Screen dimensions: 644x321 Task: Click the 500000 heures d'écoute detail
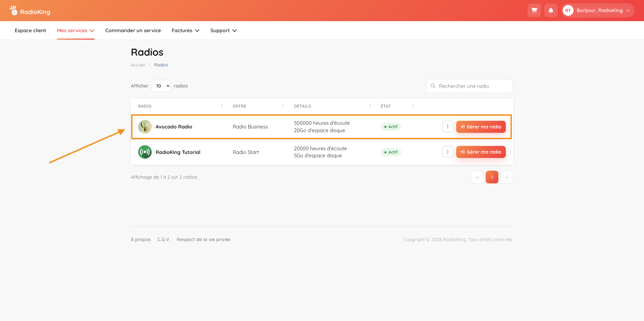pos(322,123)
